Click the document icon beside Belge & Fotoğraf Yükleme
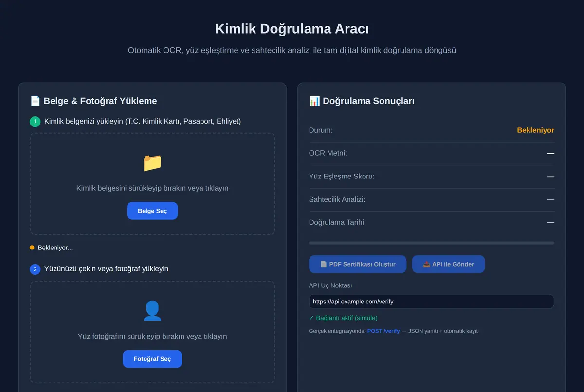The height and width of the screenshot is (392, 584). [x=35, y=101]
